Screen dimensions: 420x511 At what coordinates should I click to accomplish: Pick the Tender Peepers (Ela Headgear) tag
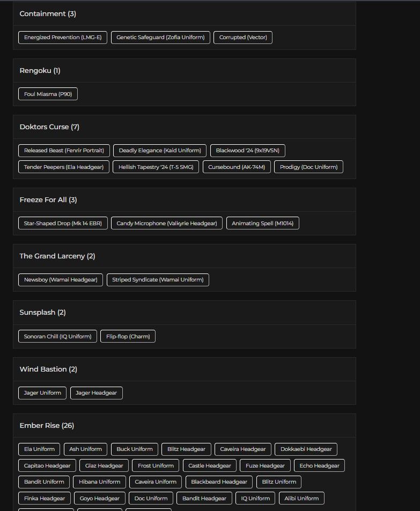click(64, 167)
